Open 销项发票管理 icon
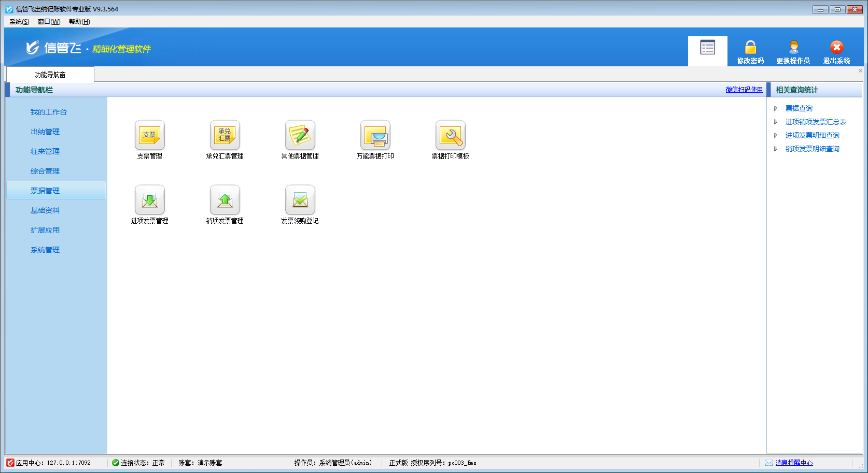 [225, 200]
